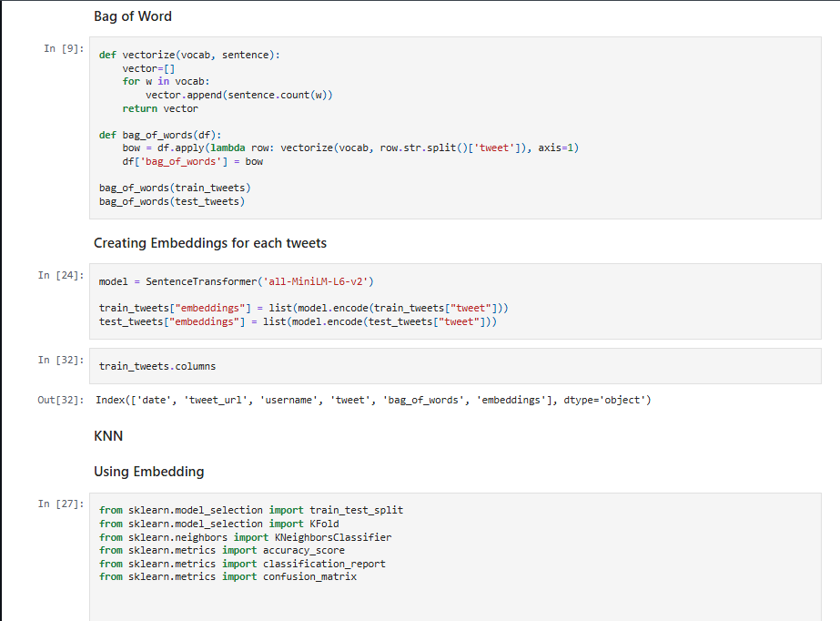The image size is (840, 621).
Task: Click the "return vector" code line
Action: tap(160, 108)
